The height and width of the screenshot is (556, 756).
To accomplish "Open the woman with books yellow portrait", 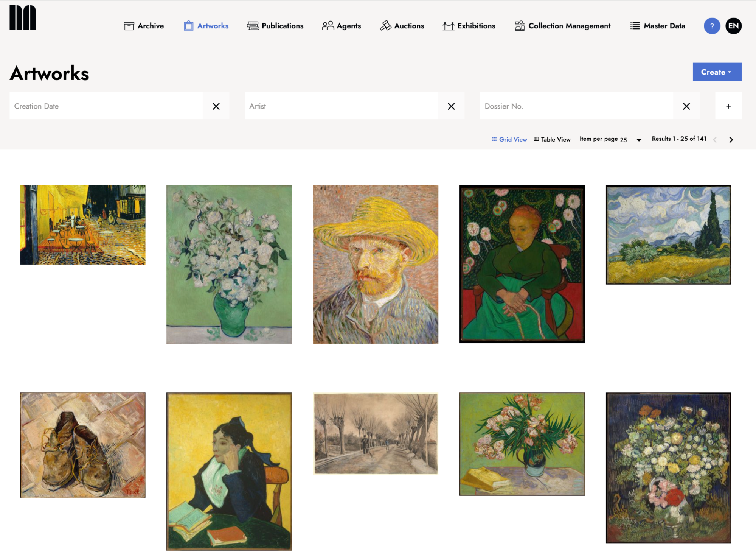I will click(229, 471).
